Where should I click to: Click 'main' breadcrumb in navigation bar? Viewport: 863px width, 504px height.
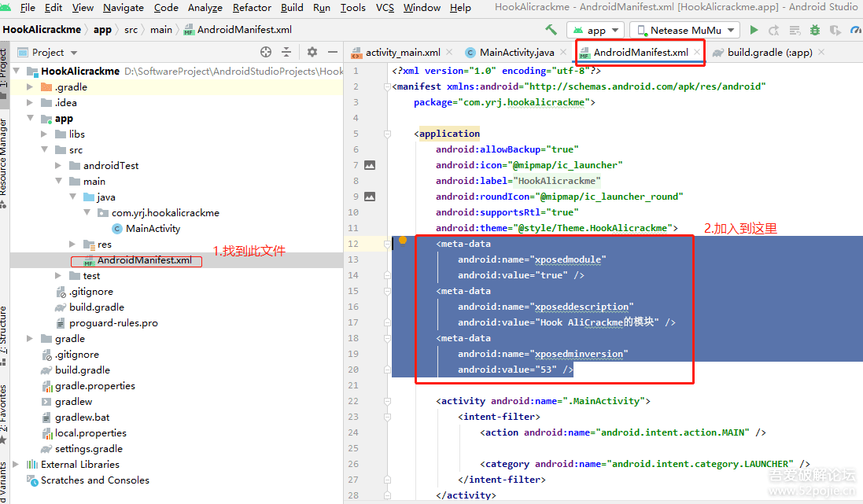coord(161,30)
